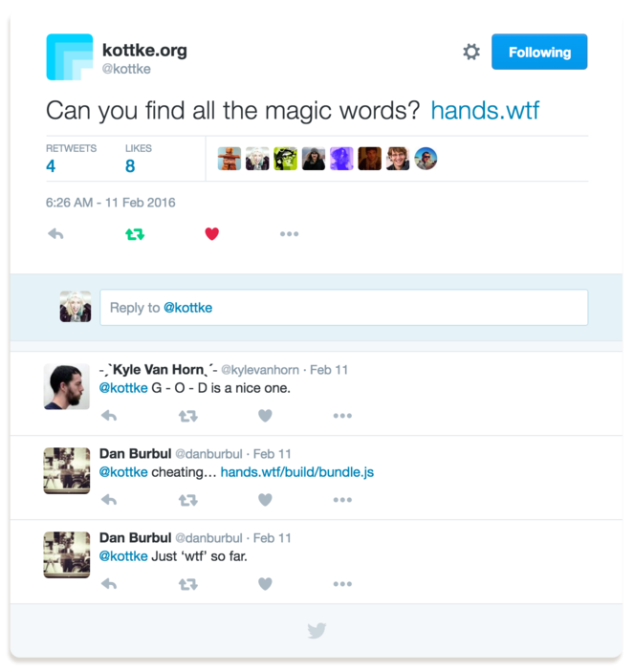Unlike the kottke tweet via the red heart
Viewport: 634px width, 672px height.
tap(211, 233)
